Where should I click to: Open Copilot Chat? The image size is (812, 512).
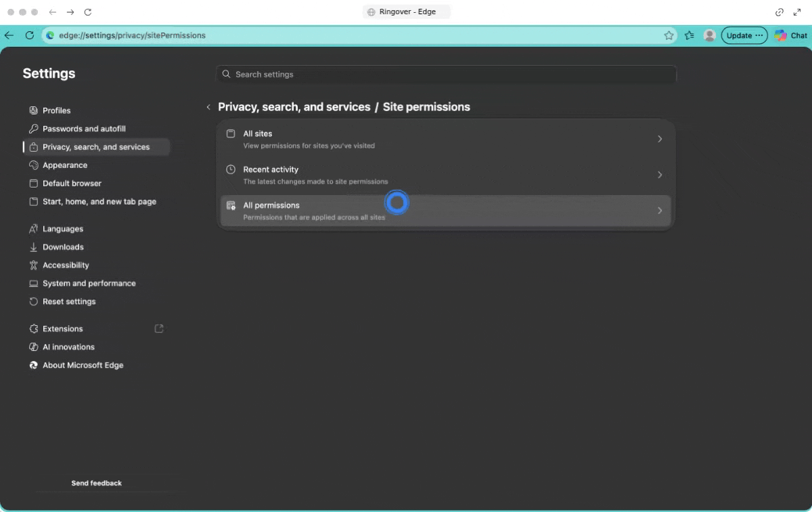click(790, 35)
